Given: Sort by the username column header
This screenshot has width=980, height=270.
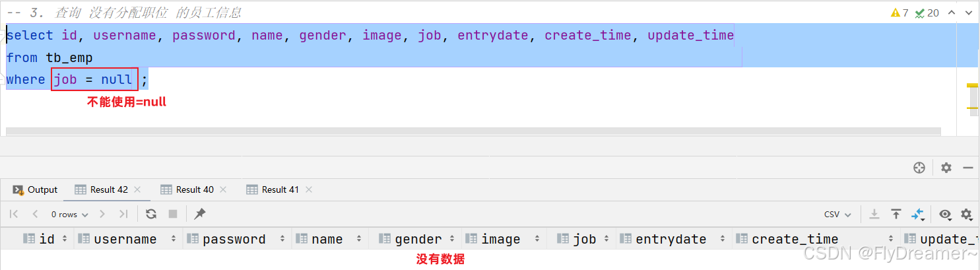Looking at the screenshot, I should (x=128, y=239).
